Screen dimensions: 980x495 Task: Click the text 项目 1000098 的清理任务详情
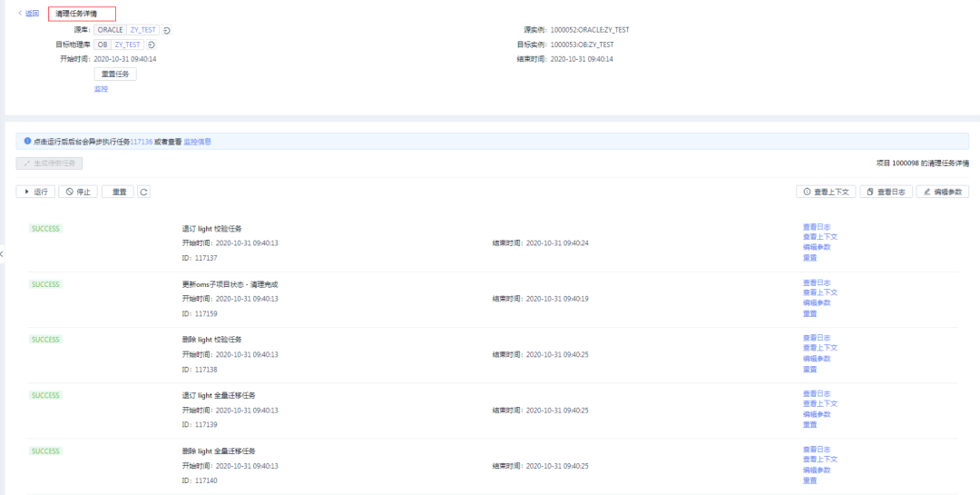click(923, 163)
